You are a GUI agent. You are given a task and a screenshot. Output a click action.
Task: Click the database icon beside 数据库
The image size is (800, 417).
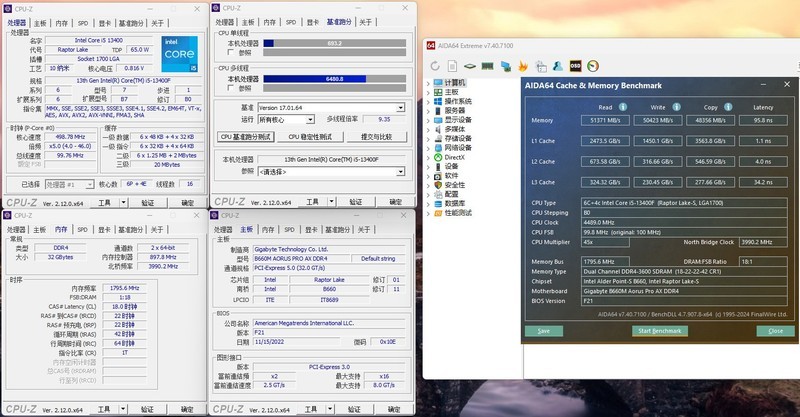[x=438, y=204]
